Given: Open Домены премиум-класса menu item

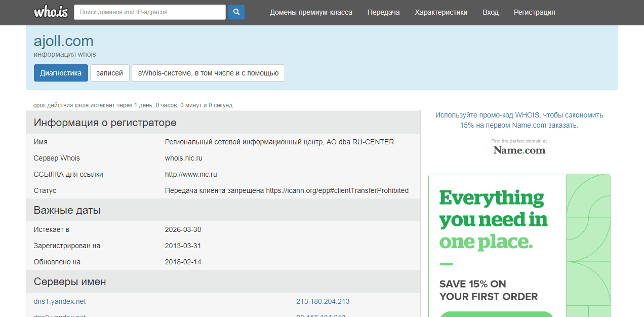Looking at the screenshot, I should pos(311,12).
